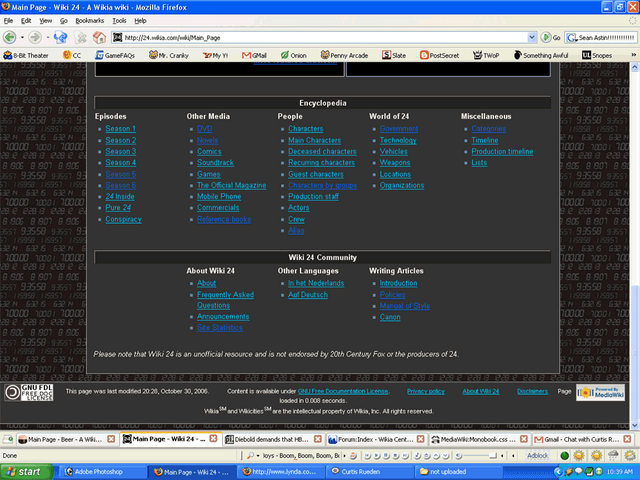Switch to the MediaWiki:Monobook.css tab
The height and width of the screenshot is (480, 640).
coord(479,439)
